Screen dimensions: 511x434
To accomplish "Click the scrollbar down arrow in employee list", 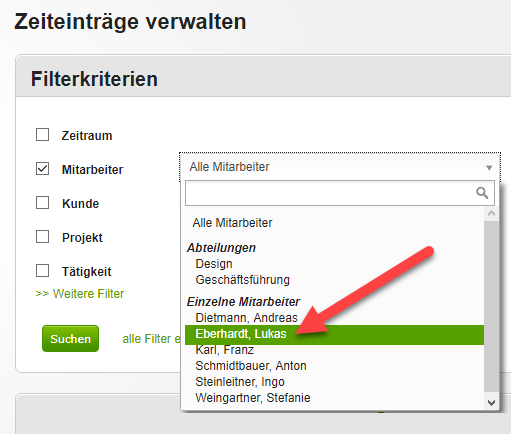I will coord(491,403).
